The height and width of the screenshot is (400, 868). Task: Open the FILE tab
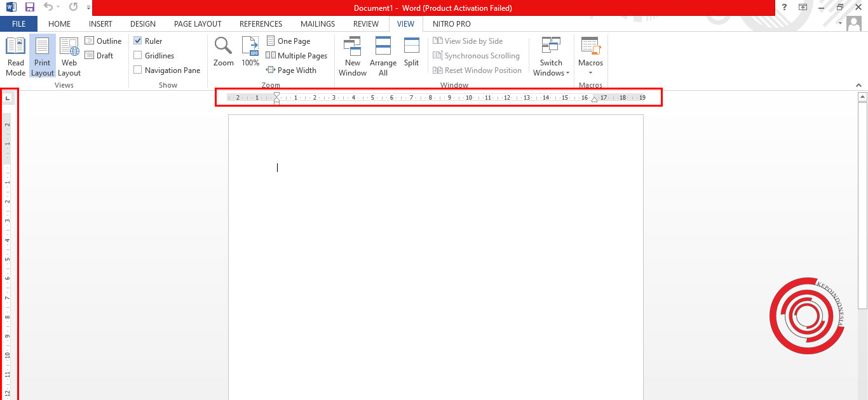coord(18,24)
